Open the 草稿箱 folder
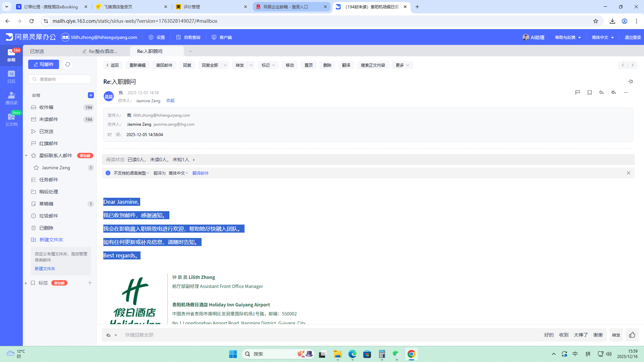 46,204
